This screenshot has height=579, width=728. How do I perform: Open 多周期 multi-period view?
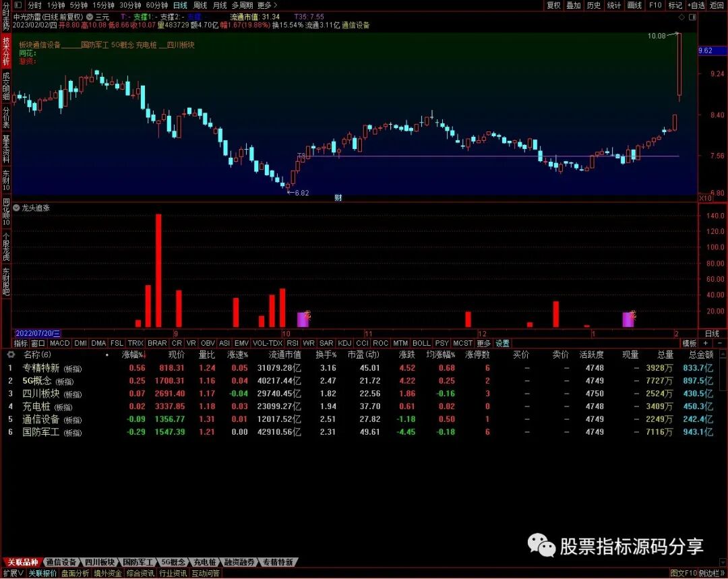pyautogui.click(x=242, y=5)
